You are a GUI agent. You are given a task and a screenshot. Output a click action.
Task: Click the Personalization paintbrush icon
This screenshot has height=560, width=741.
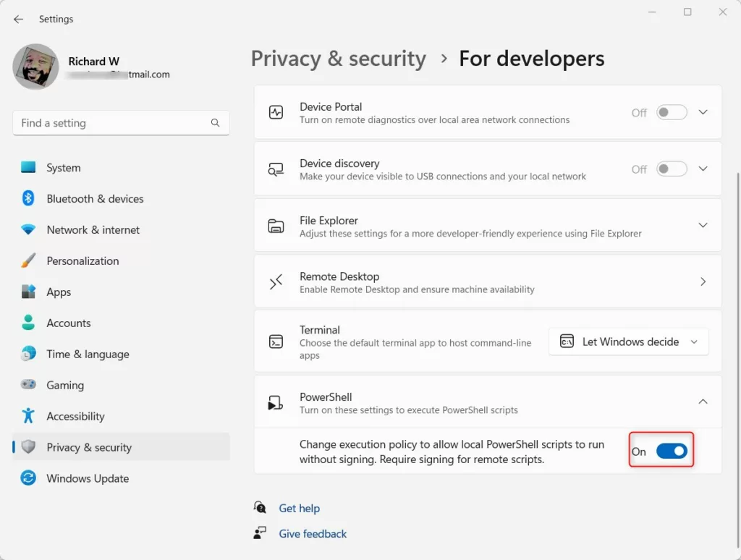[x=28, y=261]
